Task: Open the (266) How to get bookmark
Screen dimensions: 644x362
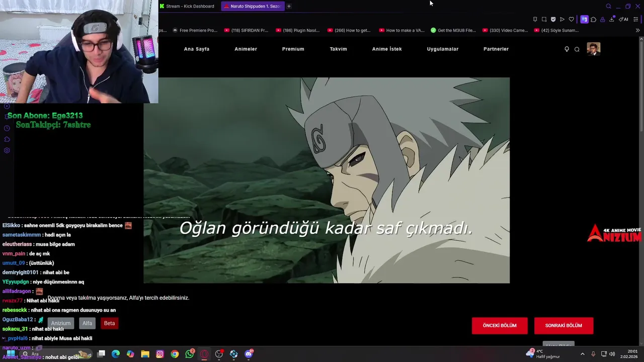Action: click(349, 30)
